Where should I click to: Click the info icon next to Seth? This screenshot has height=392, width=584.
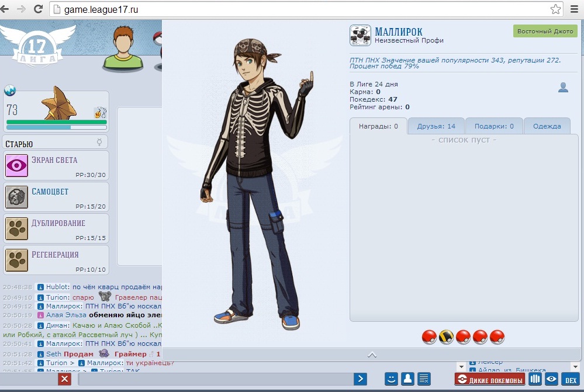40,354
